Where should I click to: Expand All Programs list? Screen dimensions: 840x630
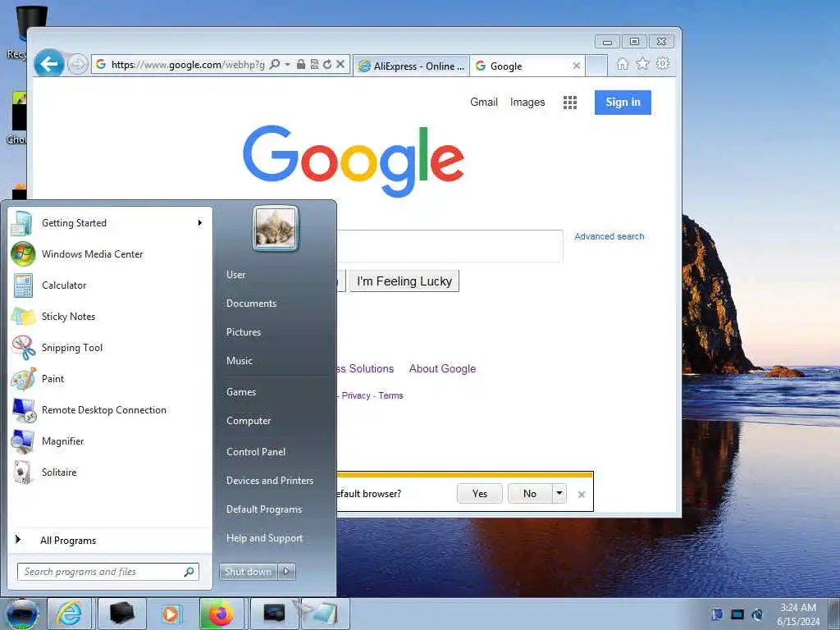coord(110,540)
